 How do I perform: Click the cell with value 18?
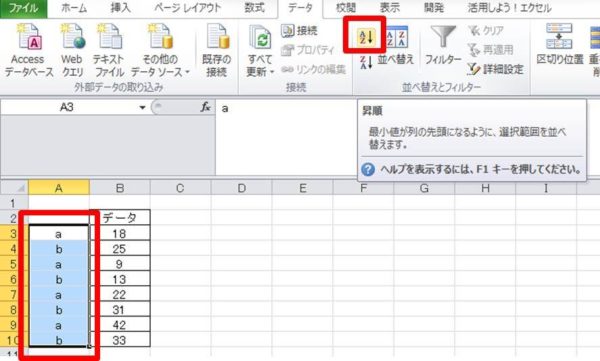[x=120, y=233]
